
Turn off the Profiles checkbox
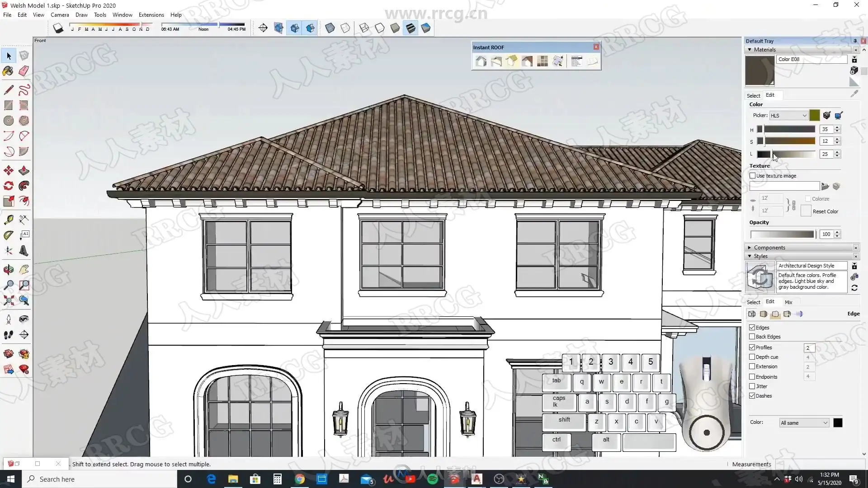point(752,347)
